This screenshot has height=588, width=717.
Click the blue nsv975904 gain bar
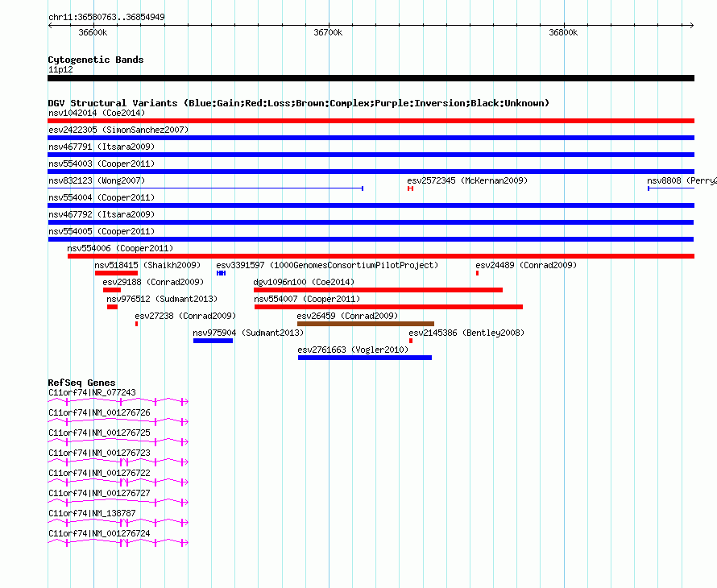tap(213, 341)
